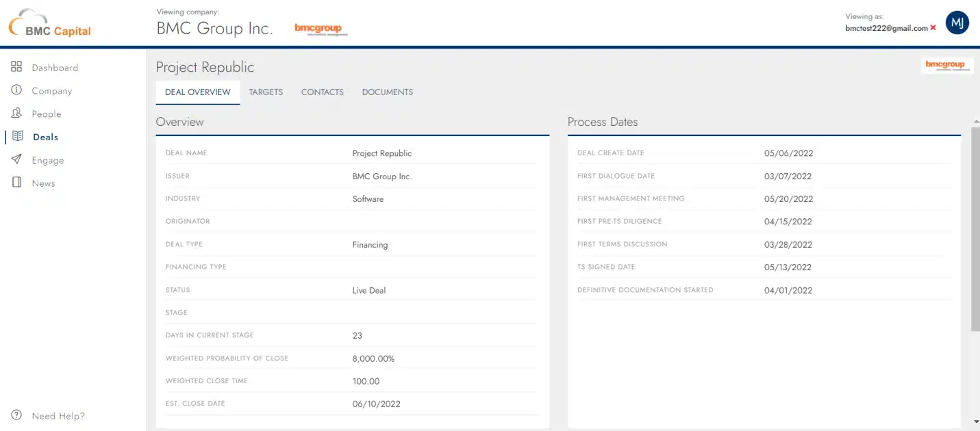Screen dimensions: 980x431
Task: Open the Engage sidebar link
Action: pyautogui.click(x=48, y=160)
